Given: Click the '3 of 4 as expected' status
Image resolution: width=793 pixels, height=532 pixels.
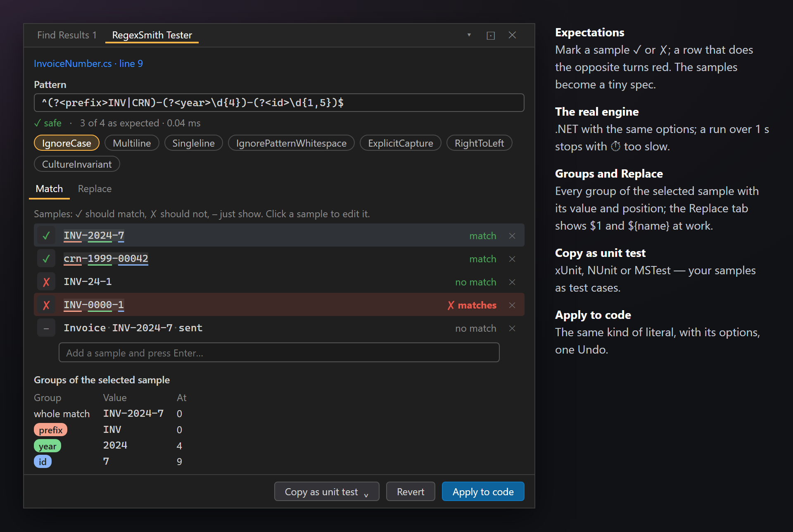Looking at the screenshot, I should click(x=119, y=123).
